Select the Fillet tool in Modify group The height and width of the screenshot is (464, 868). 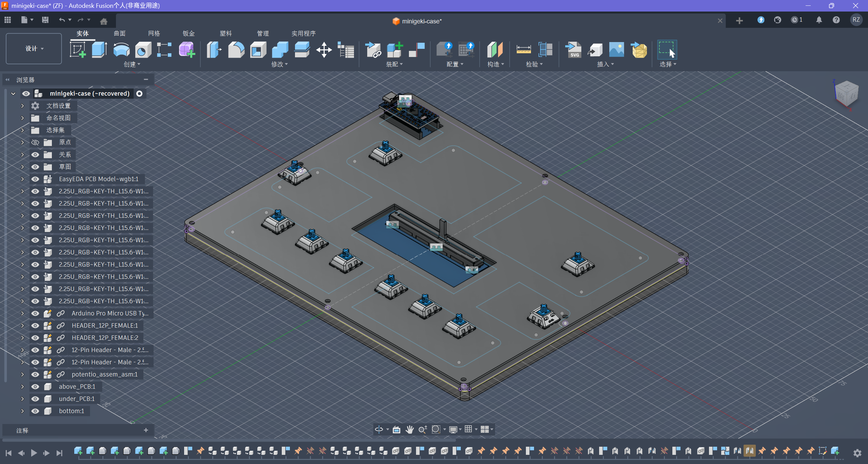(x=236, y=50)
